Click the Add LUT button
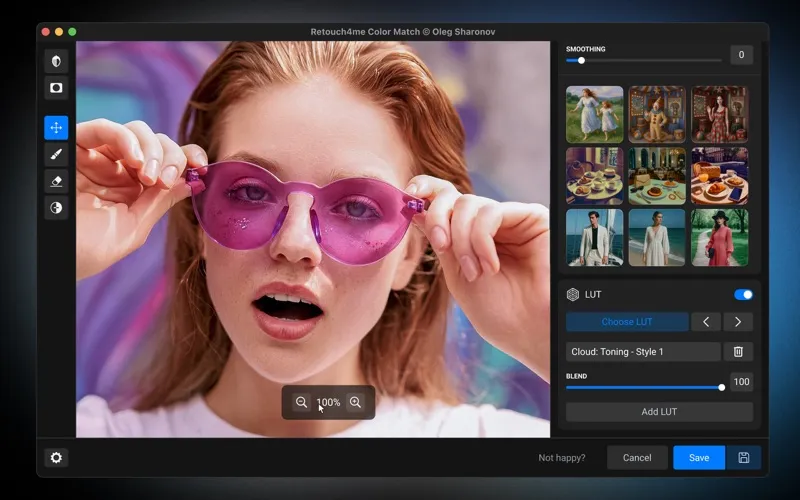This screenshot has height=500, width=800. [659, 412]
